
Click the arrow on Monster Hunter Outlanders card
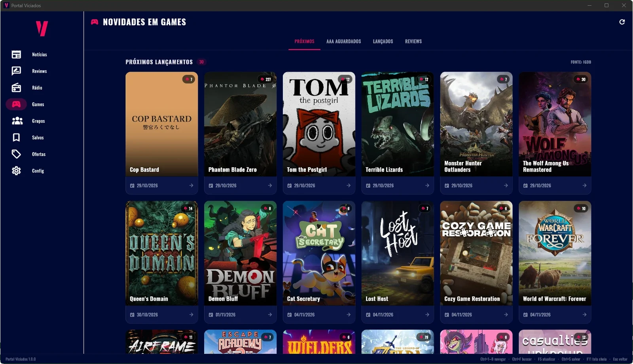point(506,185)
